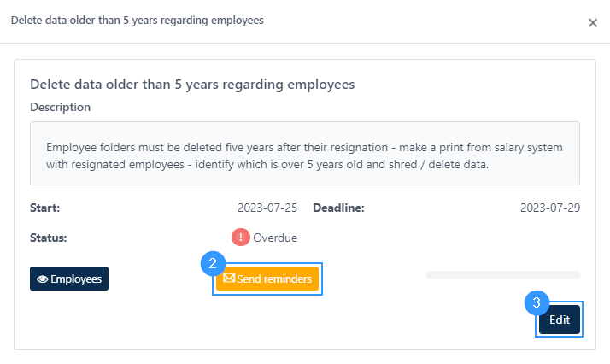Click the empty progress bar
610x364 pixels.
[503, 275]
